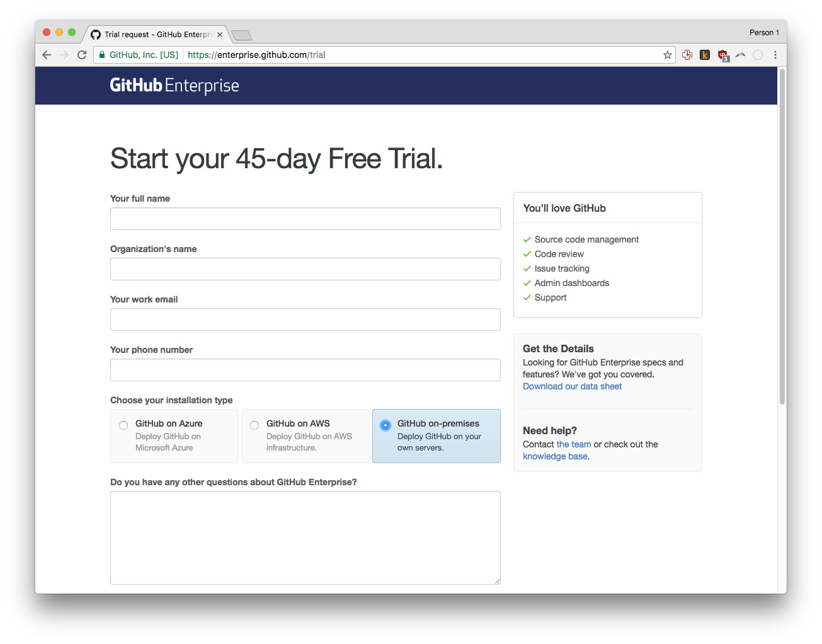Click the GitHub, Inc. [US] certificate label
The image size is (822, 644).
tap(144, 55)
